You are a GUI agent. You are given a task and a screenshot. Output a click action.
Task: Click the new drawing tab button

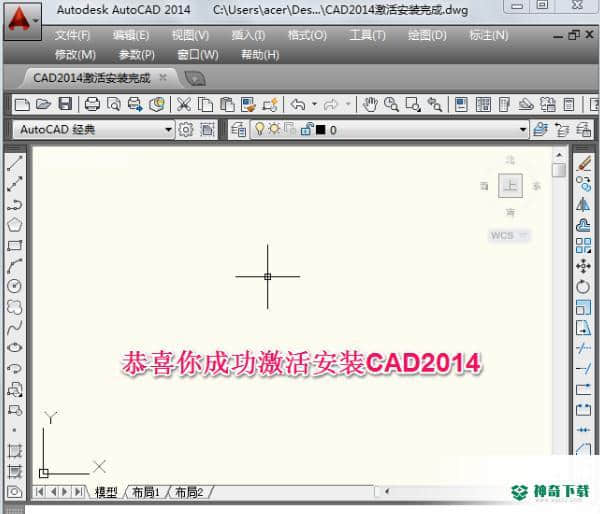[195, 78]
